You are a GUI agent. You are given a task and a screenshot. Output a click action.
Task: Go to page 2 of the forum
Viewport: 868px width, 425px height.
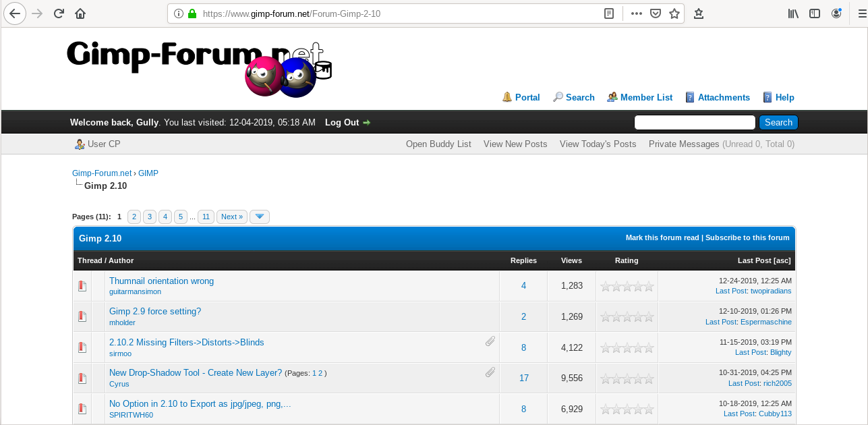[134, 217]
